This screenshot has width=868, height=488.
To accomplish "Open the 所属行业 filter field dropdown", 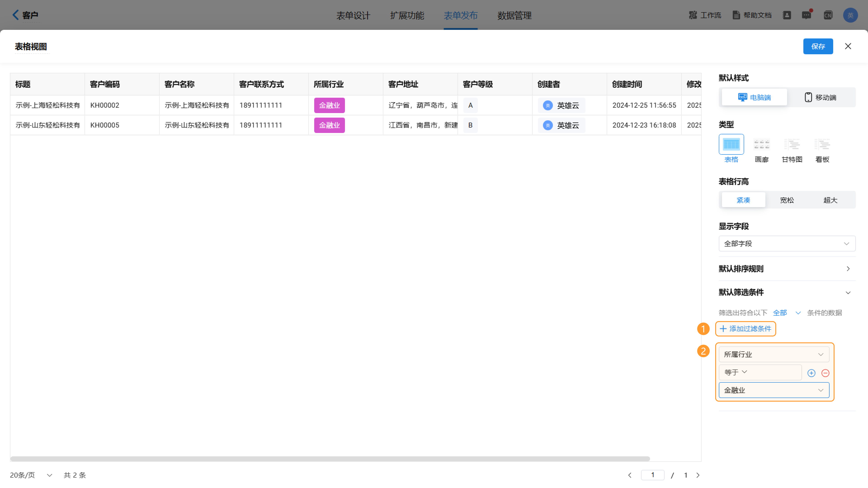I will [x=774, y=354].
